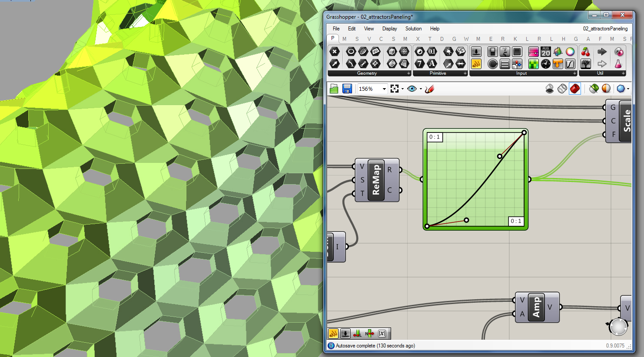Switch to wireframe preview mode
This screenshot has height=357, width=644.
pos(562,89)
